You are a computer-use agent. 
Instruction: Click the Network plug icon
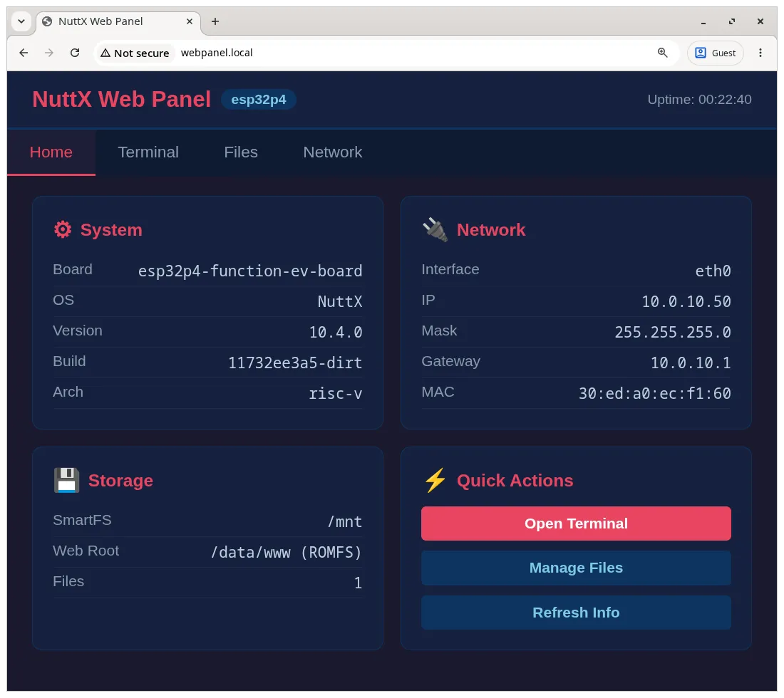click(x=435, y=230)
